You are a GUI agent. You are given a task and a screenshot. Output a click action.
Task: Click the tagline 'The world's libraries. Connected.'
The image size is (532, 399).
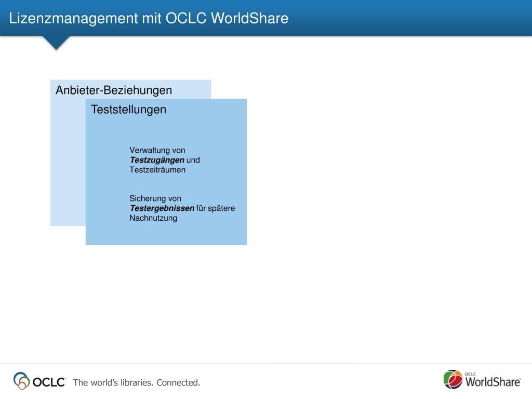pyautogui.click(x=137, y=382)
